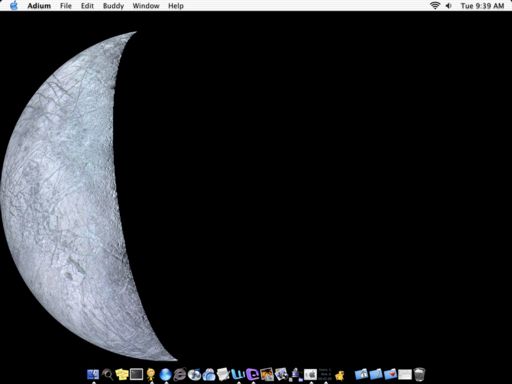Screen dimensions: 512x384
Task: Open the purple Entourage dock icon
Action: [x=252, y=374]
